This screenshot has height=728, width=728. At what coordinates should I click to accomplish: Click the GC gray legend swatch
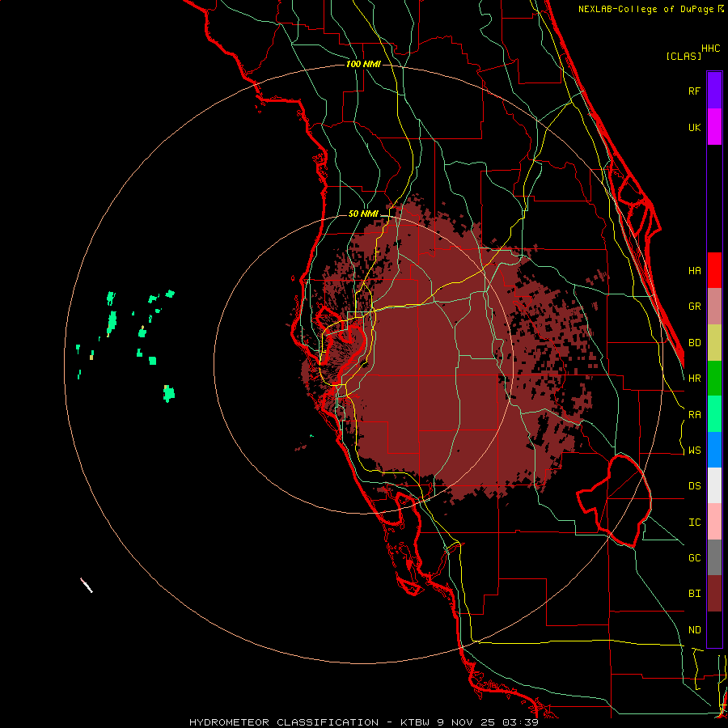(714, 557)
